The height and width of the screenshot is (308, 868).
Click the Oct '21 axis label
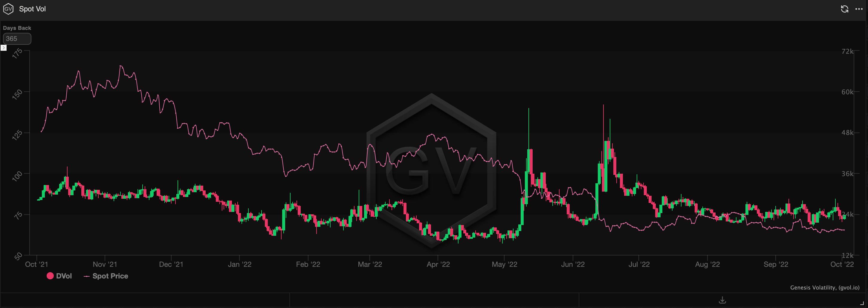point(36,264)
